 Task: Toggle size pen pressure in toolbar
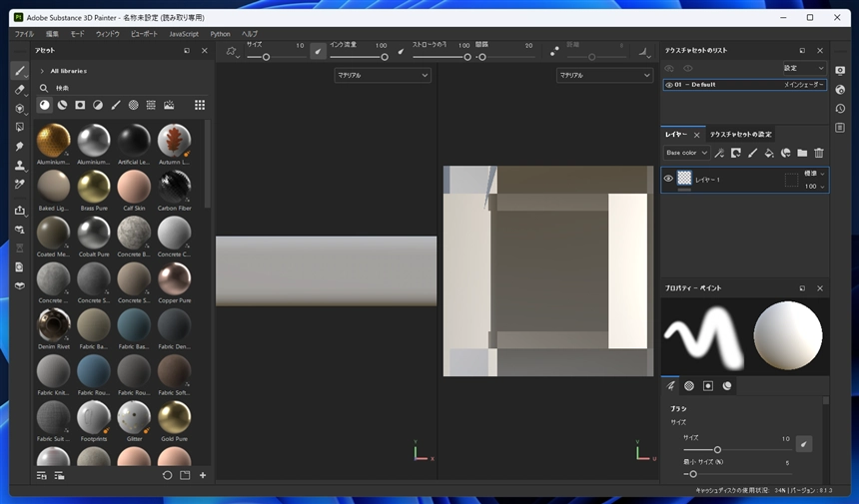point(318,51)
